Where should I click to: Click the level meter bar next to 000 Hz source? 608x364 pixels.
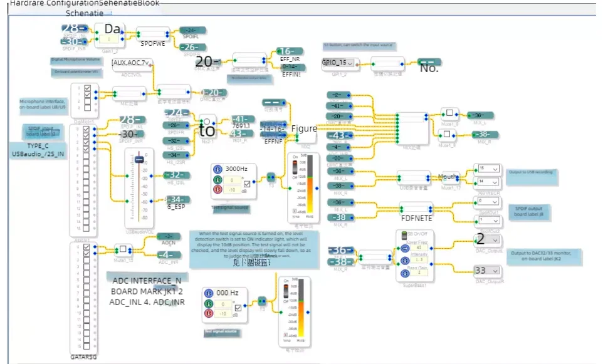pos(301,308)
